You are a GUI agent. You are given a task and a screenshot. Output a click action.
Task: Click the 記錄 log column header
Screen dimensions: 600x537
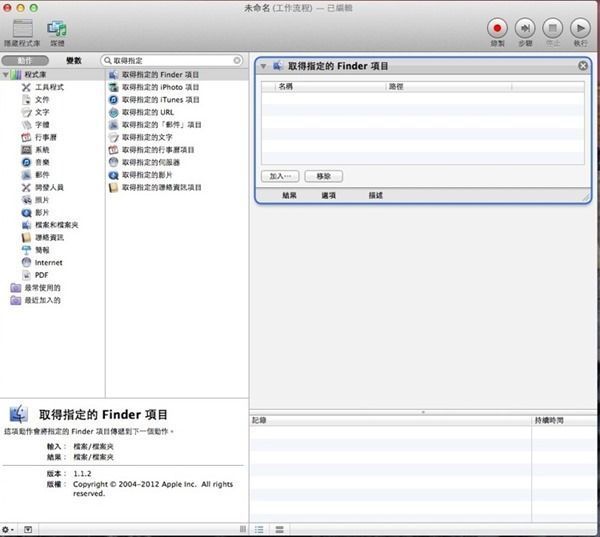coord(390,421)
